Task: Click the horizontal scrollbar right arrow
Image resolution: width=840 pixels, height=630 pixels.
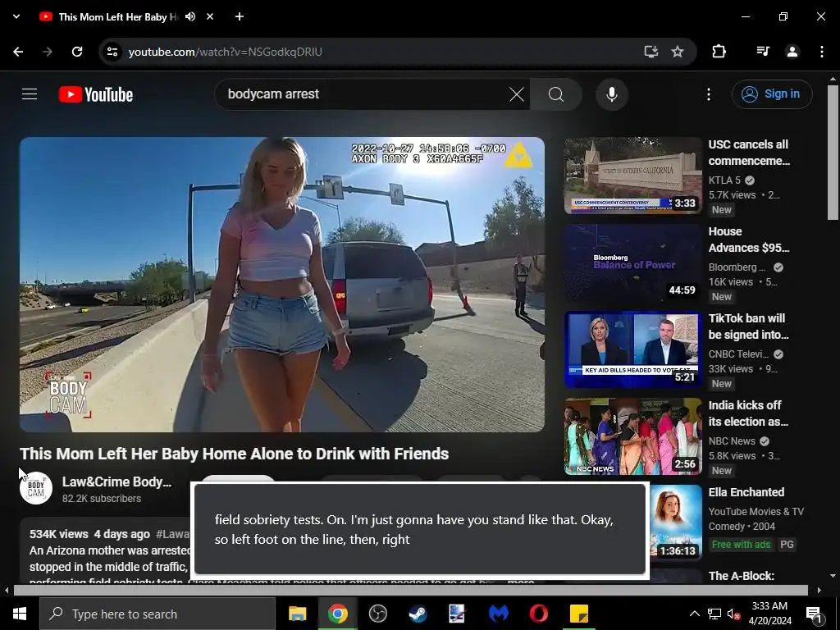Action: point(819,591)
